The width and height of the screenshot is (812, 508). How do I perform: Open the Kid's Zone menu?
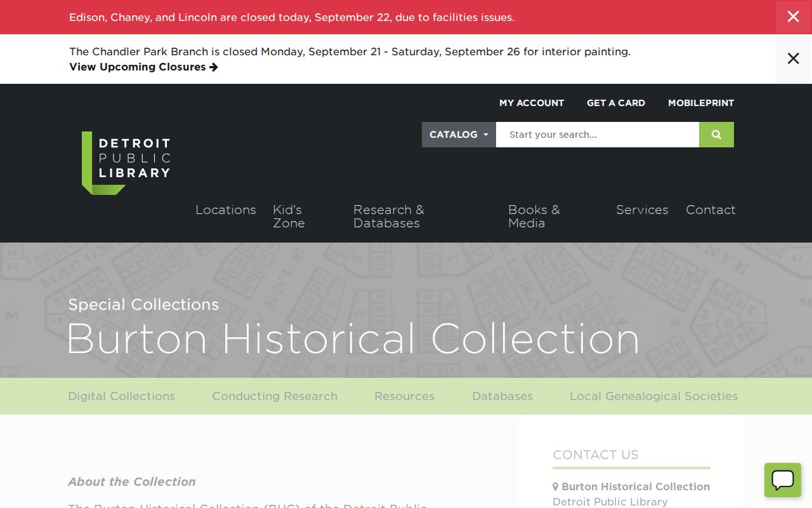tap(289, 217)
